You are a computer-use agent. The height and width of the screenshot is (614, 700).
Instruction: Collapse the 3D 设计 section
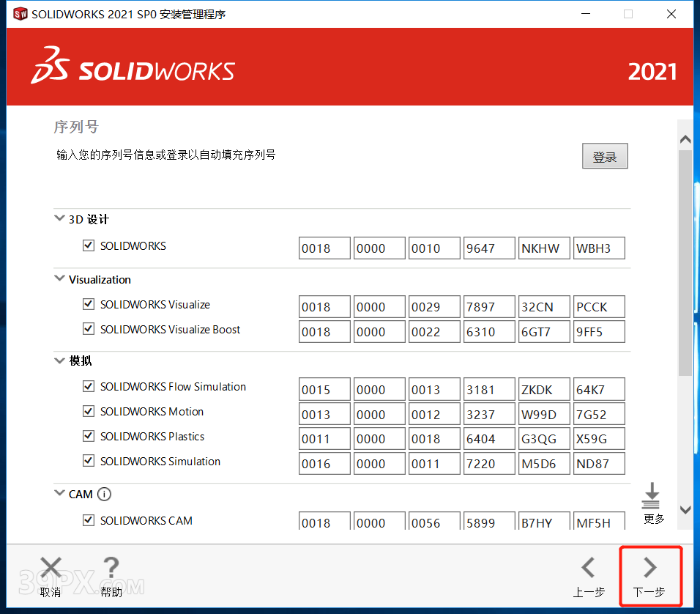(59, 219)
